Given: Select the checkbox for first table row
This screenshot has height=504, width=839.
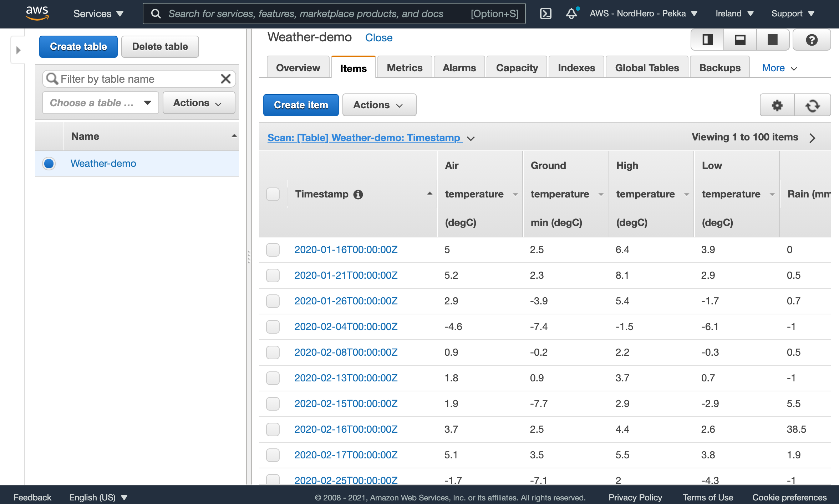Looking at the screenshot, I should click(273, 249).
